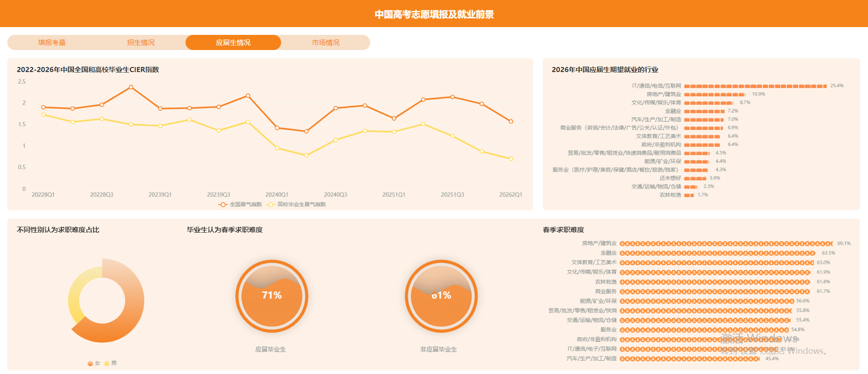Switch to the 填报考量 tab
The image size is (868, 374).
[52, 42]
